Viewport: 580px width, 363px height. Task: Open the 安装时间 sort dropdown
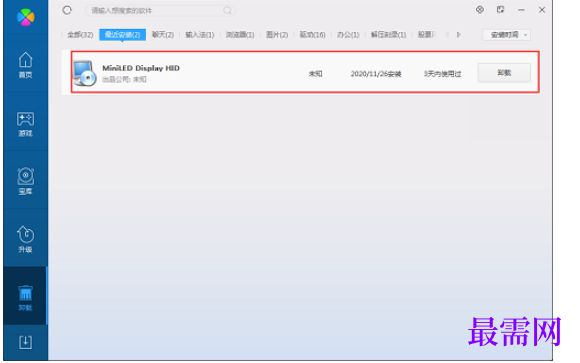[507, 35]
